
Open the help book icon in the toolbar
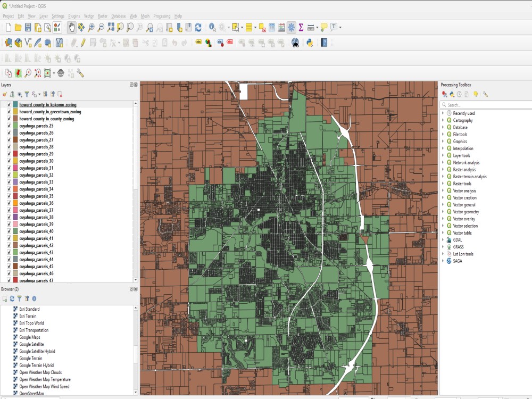tap(324, 43)
